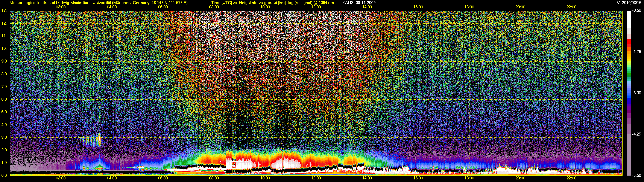Click the 5.0 km height axis label
This screenshot has height=182, width=644.
click(4, 112)
